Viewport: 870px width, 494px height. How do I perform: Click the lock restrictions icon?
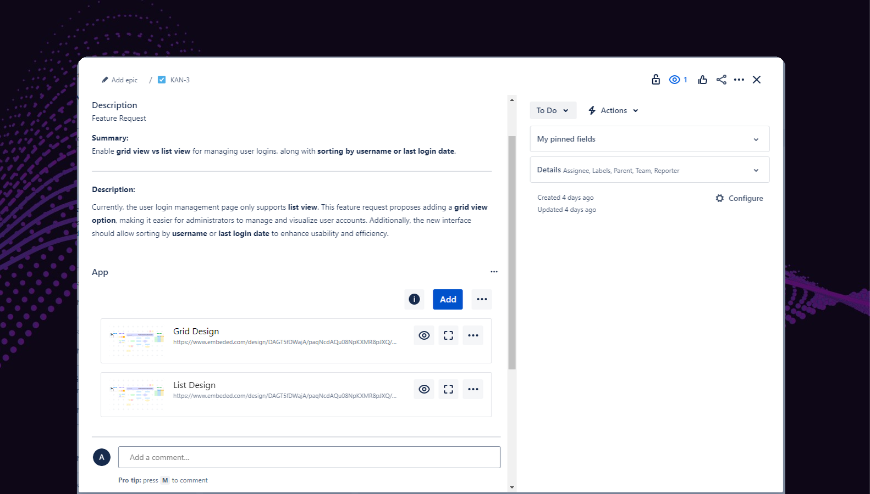pos(655,79)
